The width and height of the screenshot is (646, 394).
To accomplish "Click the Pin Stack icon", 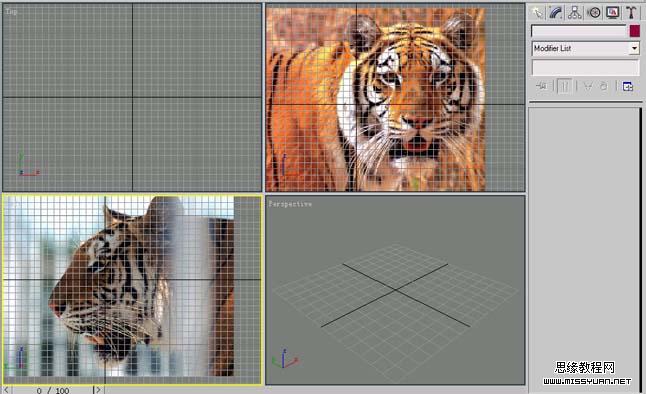I will [541, 86].
